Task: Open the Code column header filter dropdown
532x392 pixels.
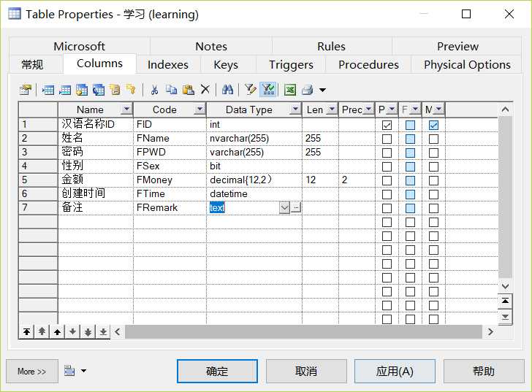Action: point(199,109)
